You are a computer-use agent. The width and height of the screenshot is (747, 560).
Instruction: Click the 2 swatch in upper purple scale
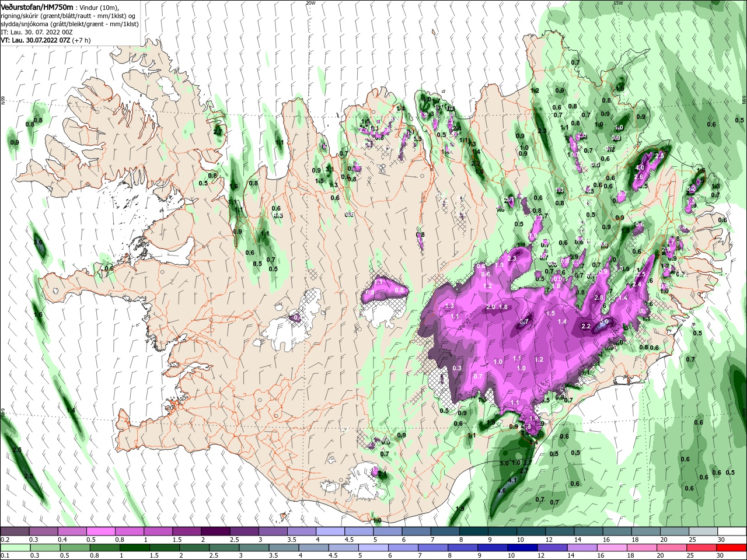215,531
